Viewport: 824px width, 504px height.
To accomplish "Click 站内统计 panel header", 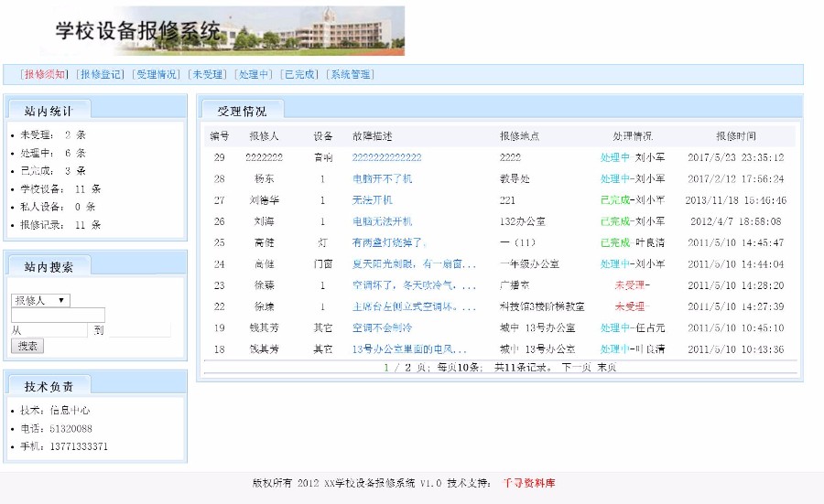I will tap(49, 111).
